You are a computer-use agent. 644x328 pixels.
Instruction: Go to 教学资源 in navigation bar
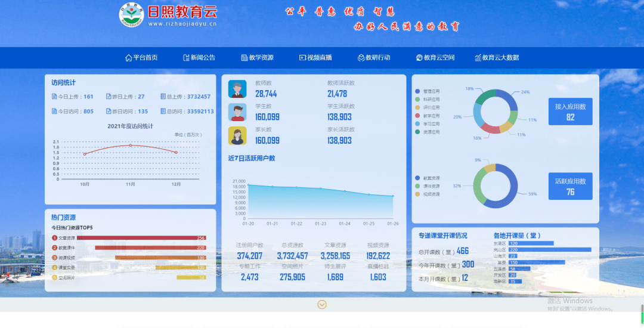pos(257,58)
